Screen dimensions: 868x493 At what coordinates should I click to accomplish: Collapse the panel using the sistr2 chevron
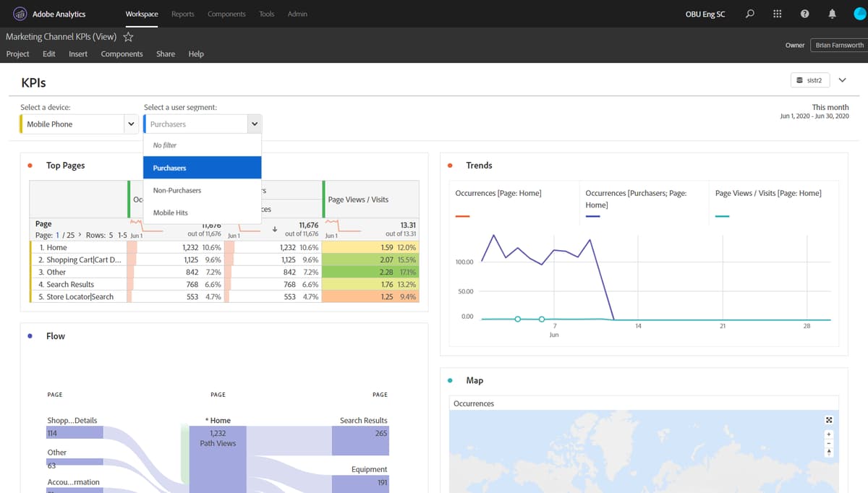pyautogui.click(x=842, y=80)
